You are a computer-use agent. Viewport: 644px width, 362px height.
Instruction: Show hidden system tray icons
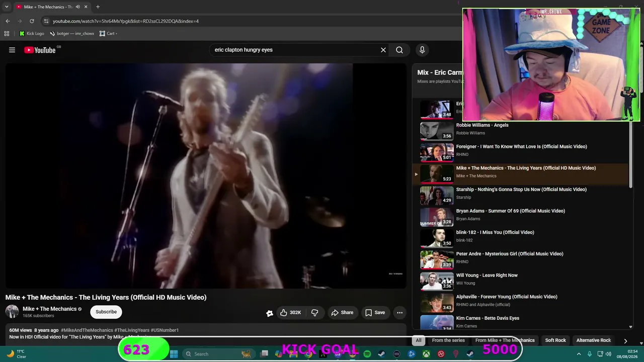pos(579,354)
